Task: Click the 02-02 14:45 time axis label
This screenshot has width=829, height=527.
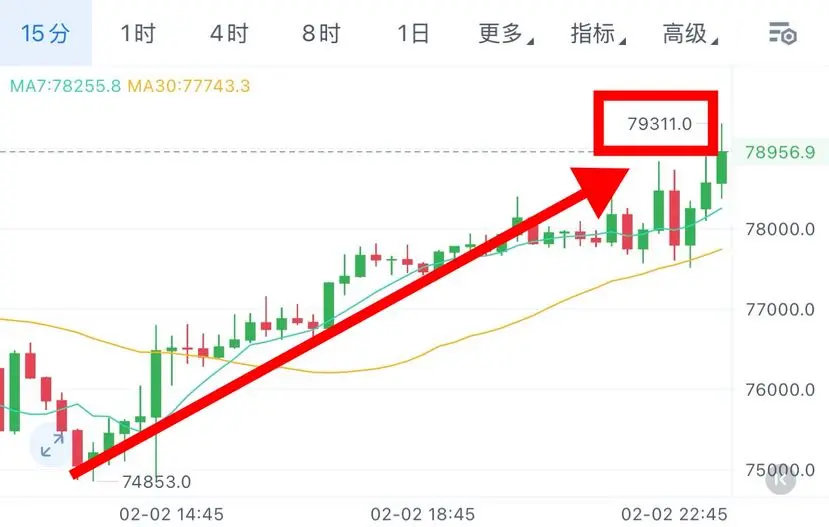Action: click(x=171, y=514)
